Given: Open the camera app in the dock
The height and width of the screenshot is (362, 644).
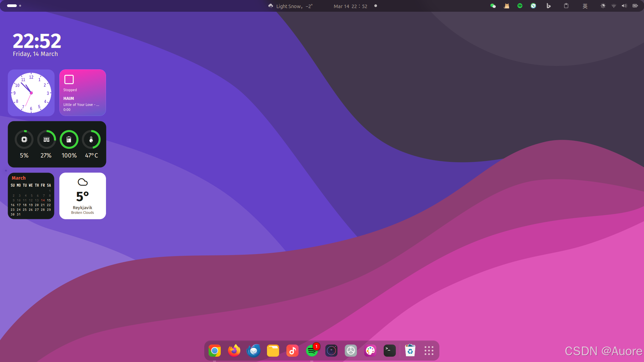Looking at the screenshot, I should (331, 351).
